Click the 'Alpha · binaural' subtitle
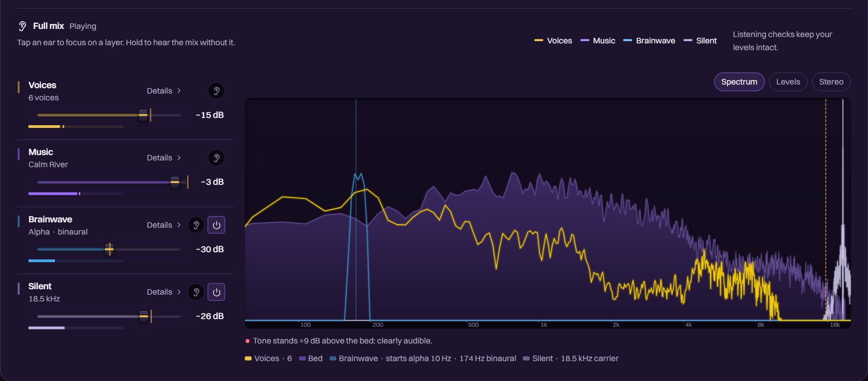Image resolution: width=868 pixels, height=381 pixels. click(58, 232)
